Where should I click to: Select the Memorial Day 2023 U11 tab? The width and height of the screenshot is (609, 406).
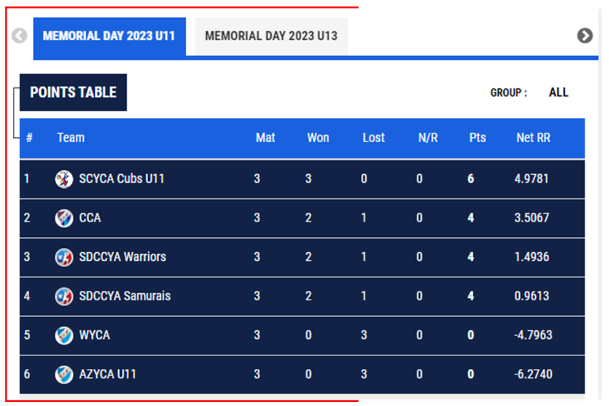109,36
